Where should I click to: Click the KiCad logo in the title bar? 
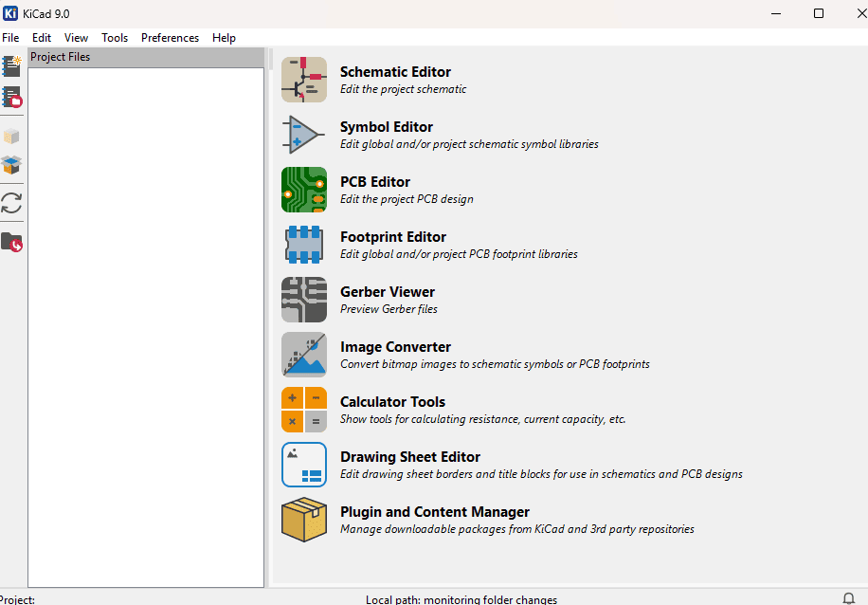10,13
